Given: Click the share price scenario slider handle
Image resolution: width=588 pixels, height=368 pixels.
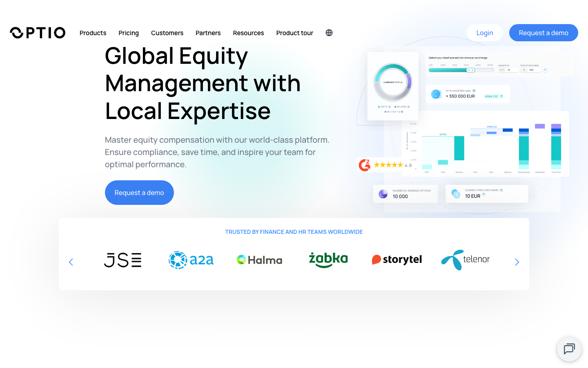Looking at the screenshot, I should (x=471, y=70).
